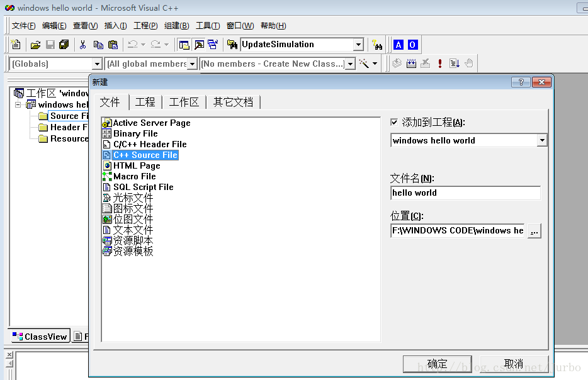Click the 位置 path input field
Image resolution: width=588 pixels, height=380 pixels.
458,230
